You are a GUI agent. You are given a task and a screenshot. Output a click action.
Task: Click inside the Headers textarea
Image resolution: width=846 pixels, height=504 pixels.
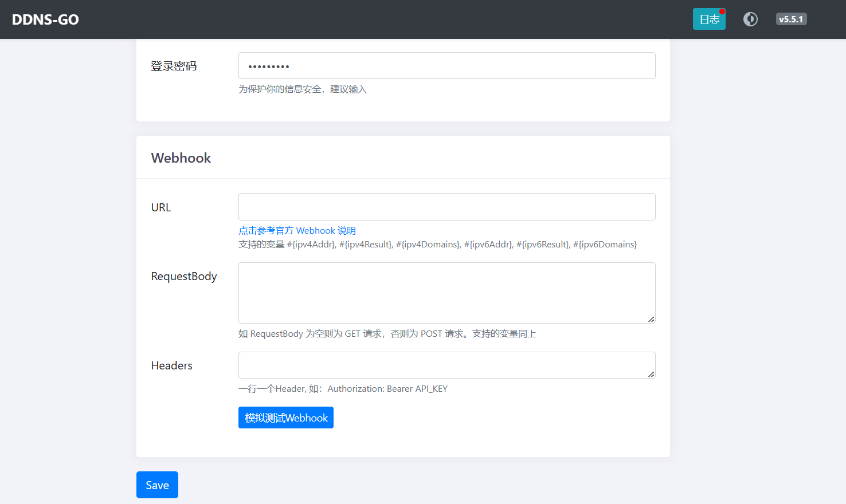pos(446,365)
